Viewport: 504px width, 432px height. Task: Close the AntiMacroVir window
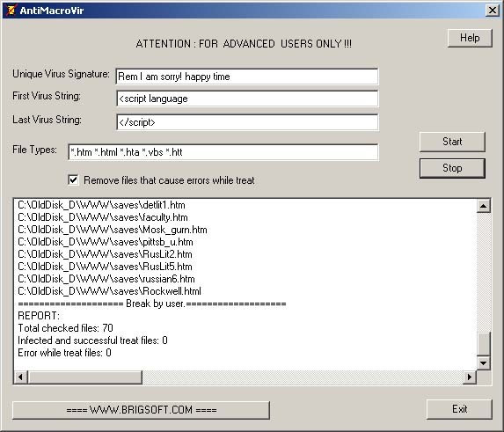point(493,11)
